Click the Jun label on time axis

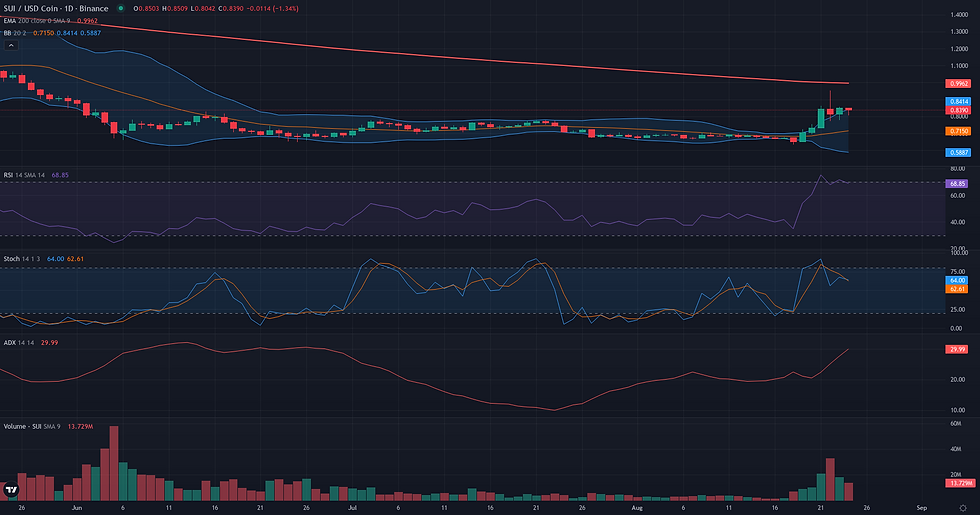pos(77,508)
